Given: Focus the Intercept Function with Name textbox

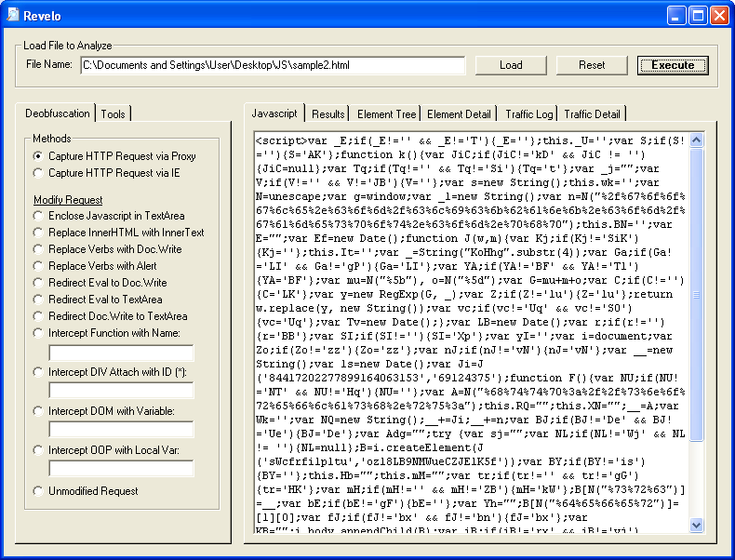Looking at the screenshot, I should [121, 353].
